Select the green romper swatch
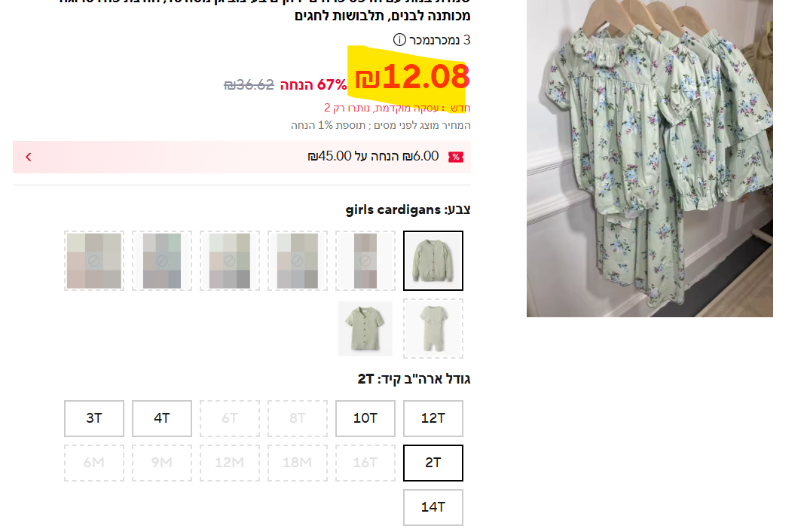Viewport: 804px width, 532px height. tap(433, 329)
